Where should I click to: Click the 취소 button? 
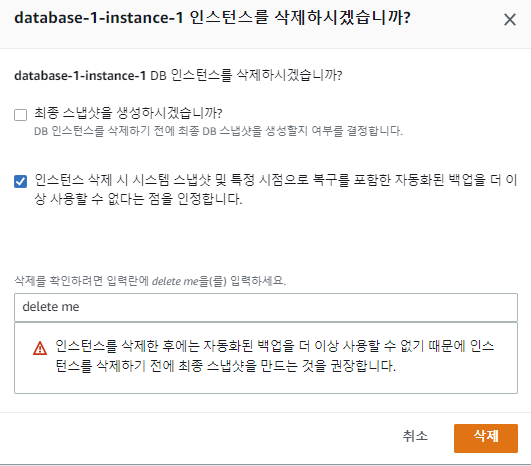pos(415,436)
